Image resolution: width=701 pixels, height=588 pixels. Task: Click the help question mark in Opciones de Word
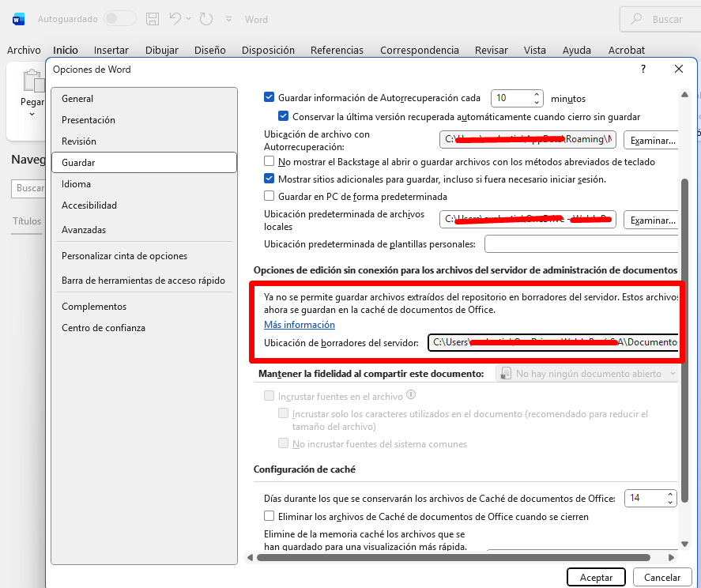(643, 69)
